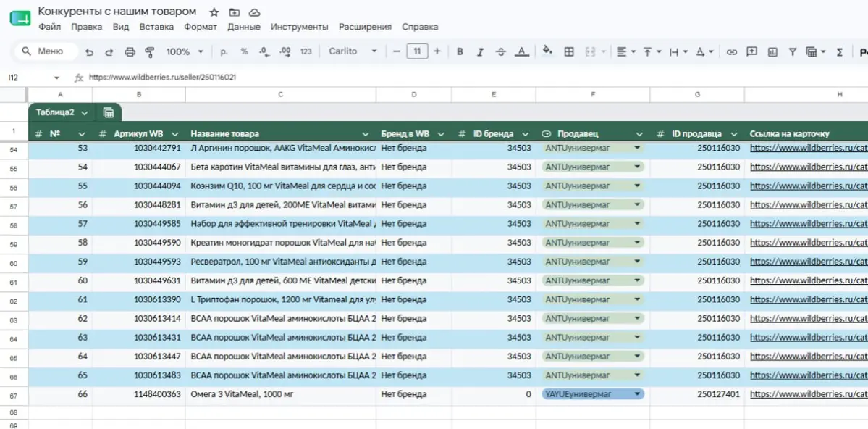Open filter dropdown for Бренд в WB column

point(441,134)
